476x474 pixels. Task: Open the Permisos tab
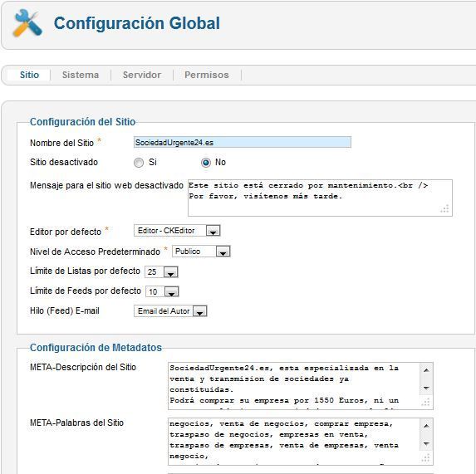point(207,75)
